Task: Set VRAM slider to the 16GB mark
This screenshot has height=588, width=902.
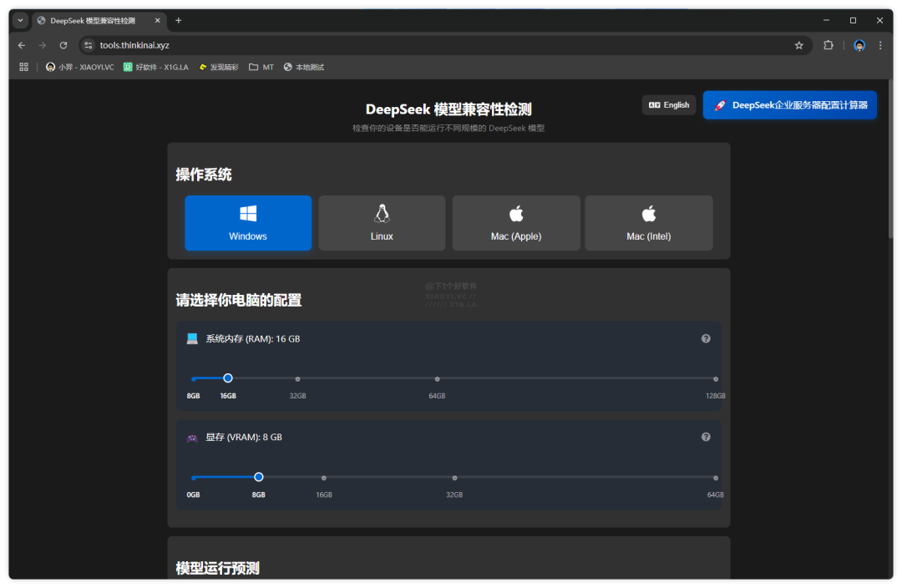Action: pyautogui.click(x=324, y=478)
